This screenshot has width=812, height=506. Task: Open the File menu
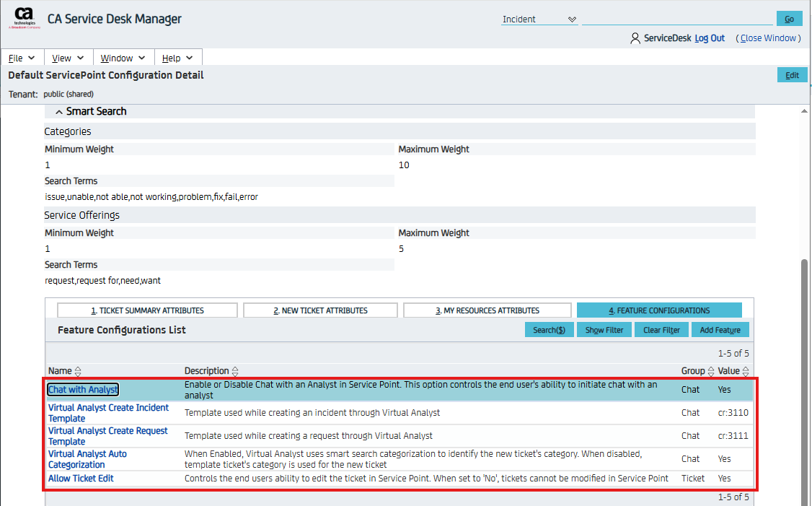coord(22,58)
